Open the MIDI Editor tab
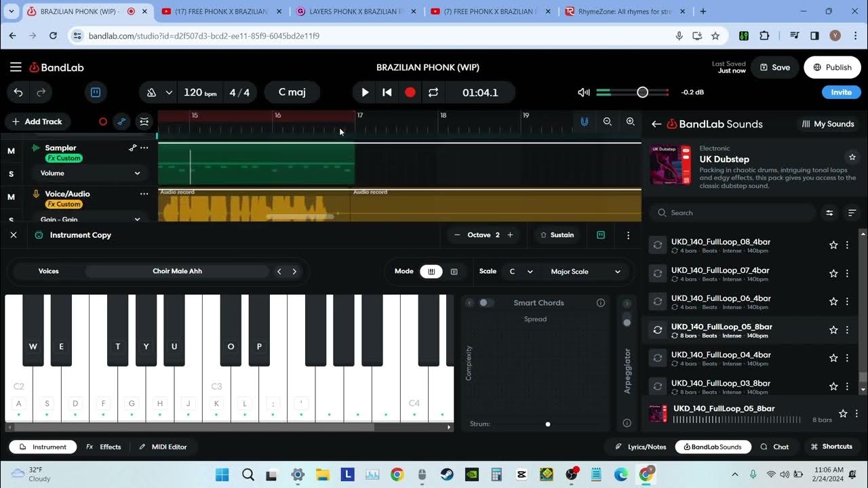Screen dimensions: 868x488 coord(163,447)
